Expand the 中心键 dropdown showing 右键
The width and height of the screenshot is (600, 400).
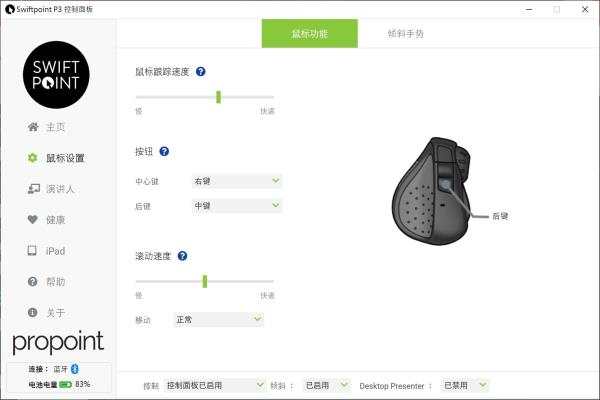(236, 181)
